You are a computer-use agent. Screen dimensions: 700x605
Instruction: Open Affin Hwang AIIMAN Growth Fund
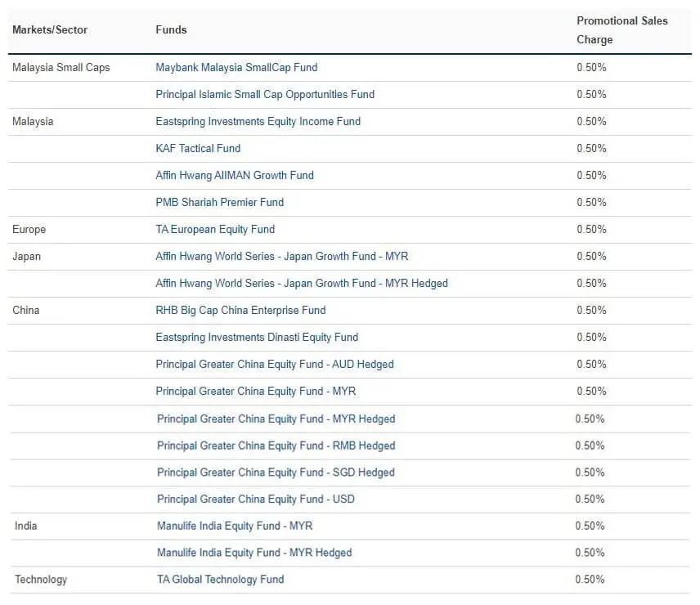pos(235,176)
